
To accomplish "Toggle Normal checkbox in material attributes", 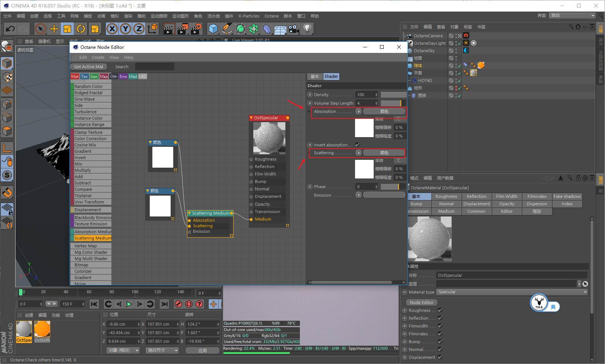I will click(x=440, y=349).
